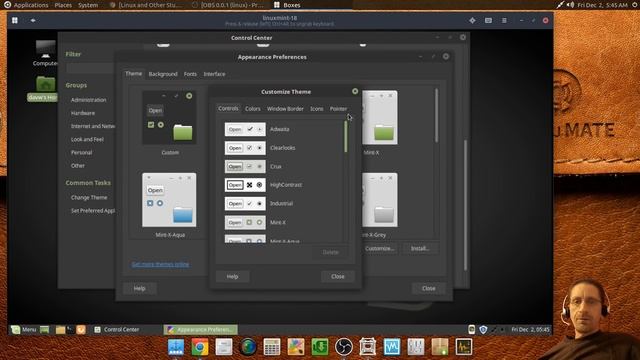Show desktop icon in Mint panel
Screen dimensions: 640x360
click(x=44, y=329)
